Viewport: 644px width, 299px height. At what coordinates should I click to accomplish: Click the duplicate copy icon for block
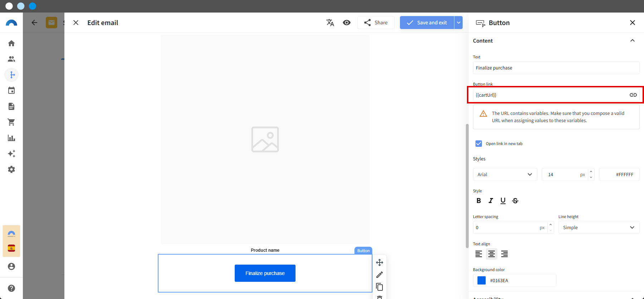380,287
